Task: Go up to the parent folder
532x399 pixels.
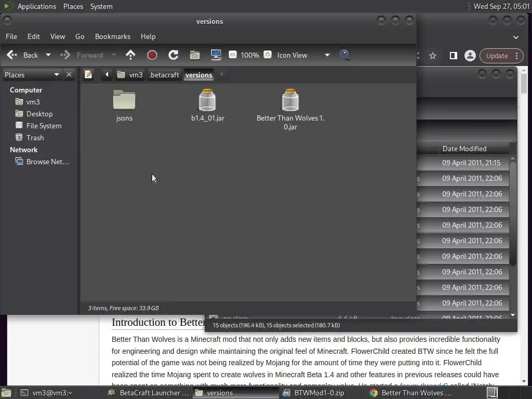Action: click(130, 55)
